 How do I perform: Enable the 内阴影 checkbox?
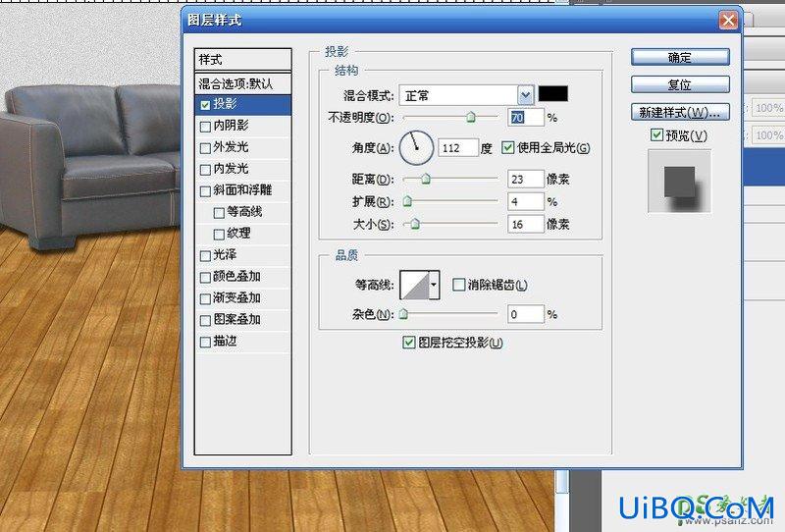pyautogui.click(x=205, y=127)
